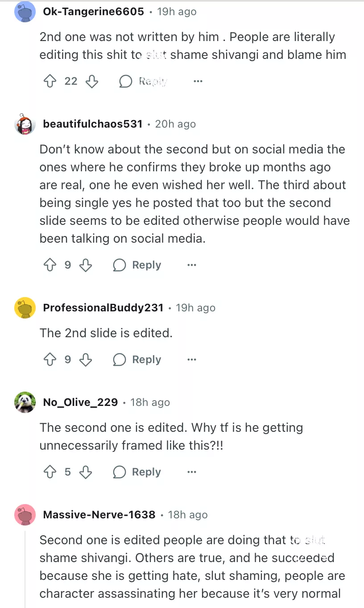Downvote beautifulchaos531's comment

pos(85,265)
